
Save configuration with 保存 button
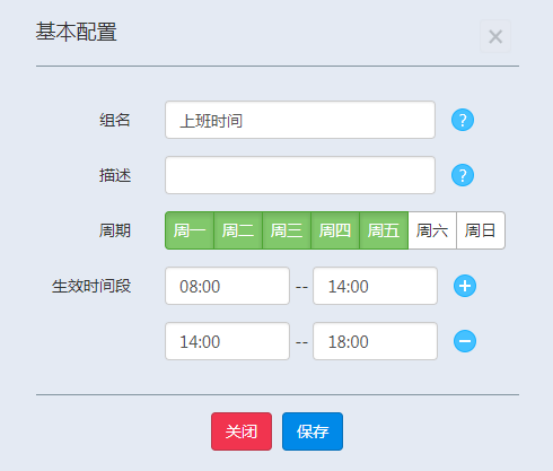click(312, 431)
